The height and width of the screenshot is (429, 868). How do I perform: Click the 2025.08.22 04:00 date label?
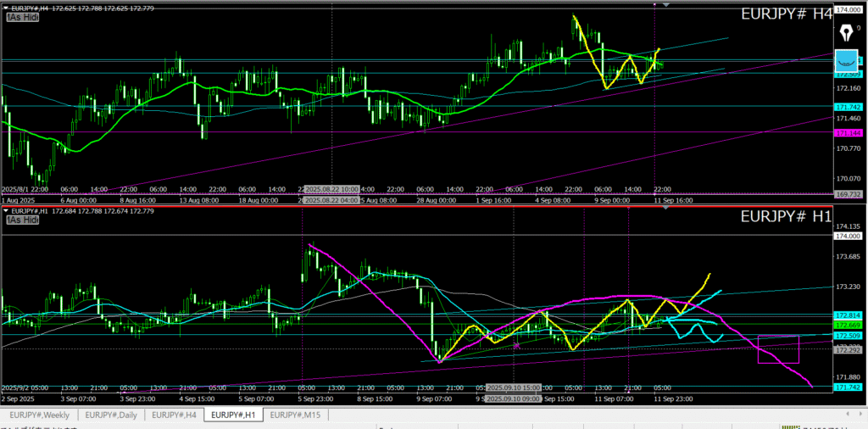[x=331, y=199]
